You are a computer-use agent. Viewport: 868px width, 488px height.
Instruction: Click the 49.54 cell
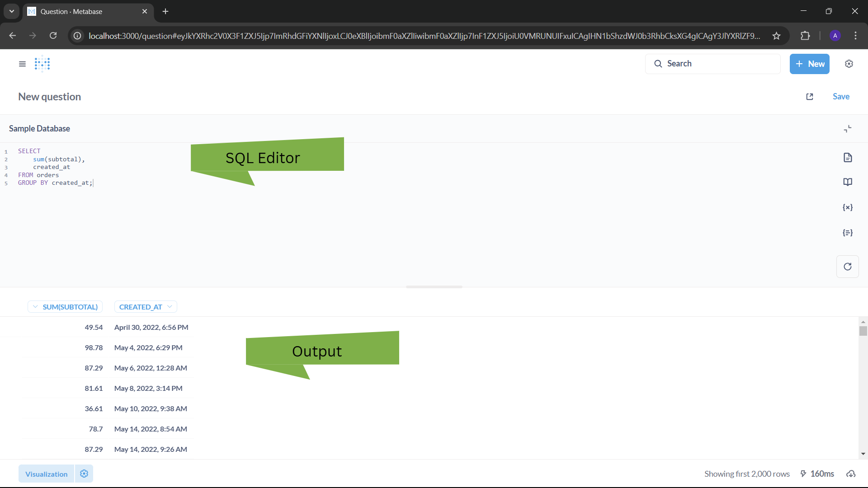[x=94, y=328]
